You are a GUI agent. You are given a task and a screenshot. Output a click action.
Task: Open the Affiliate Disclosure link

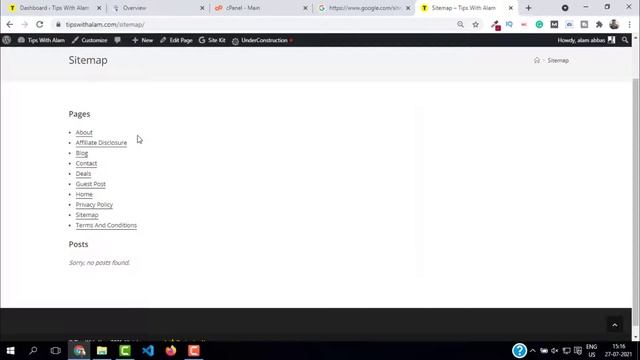[x=101, y=142]
